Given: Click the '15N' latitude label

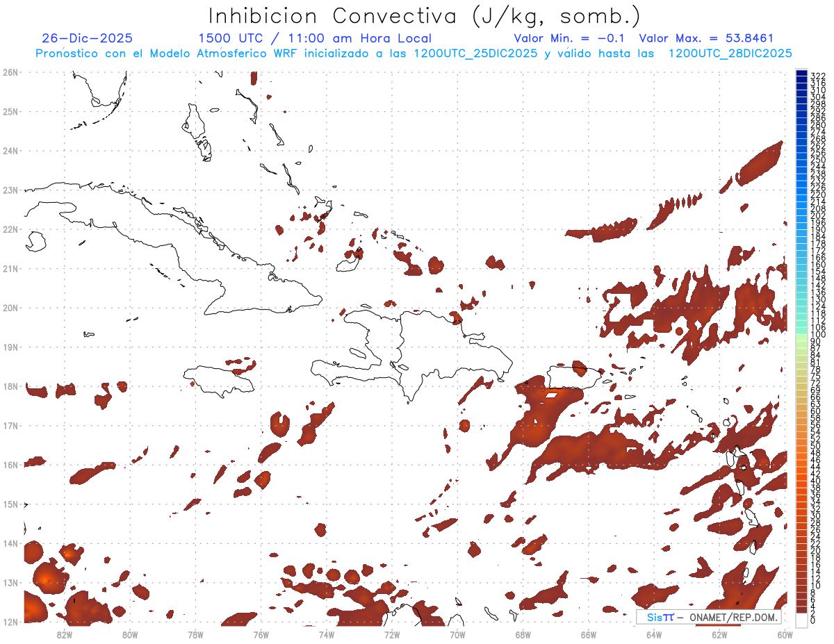Looking at the screenshot, I should [10, 504].
